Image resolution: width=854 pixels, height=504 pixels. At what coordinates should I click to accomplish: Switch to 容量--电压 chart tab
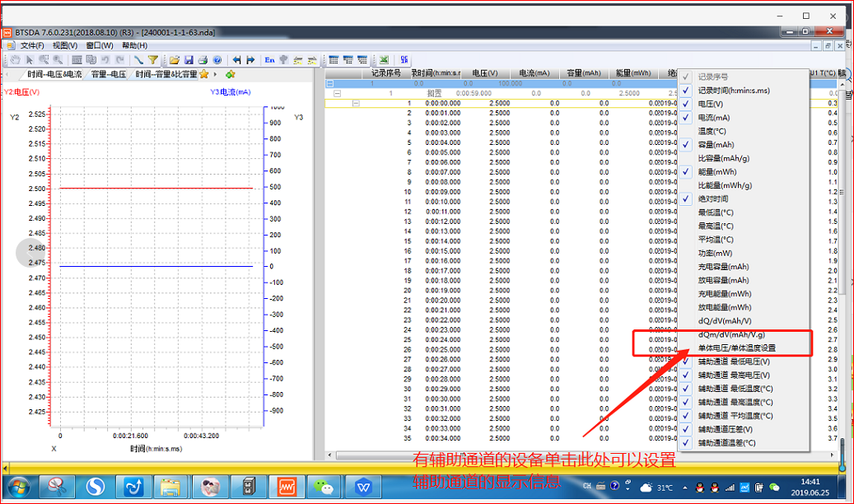pyautogui.click(x=109, y=74)
